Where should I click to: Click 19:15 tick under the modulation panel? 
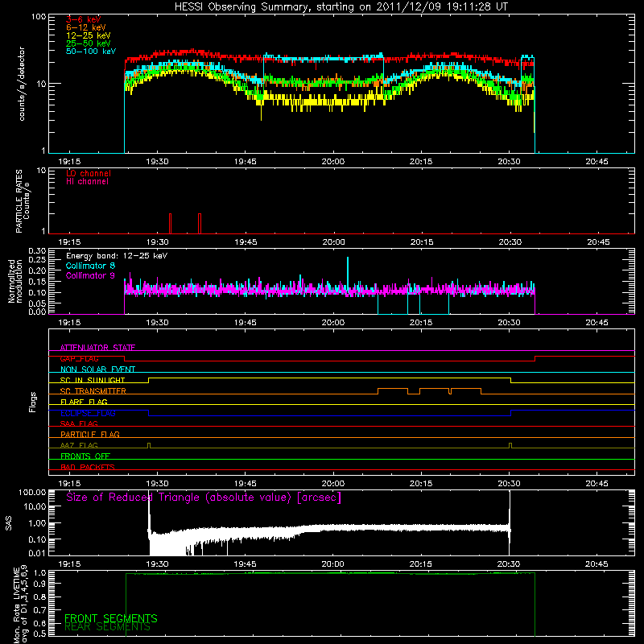(x=69, y=323)
